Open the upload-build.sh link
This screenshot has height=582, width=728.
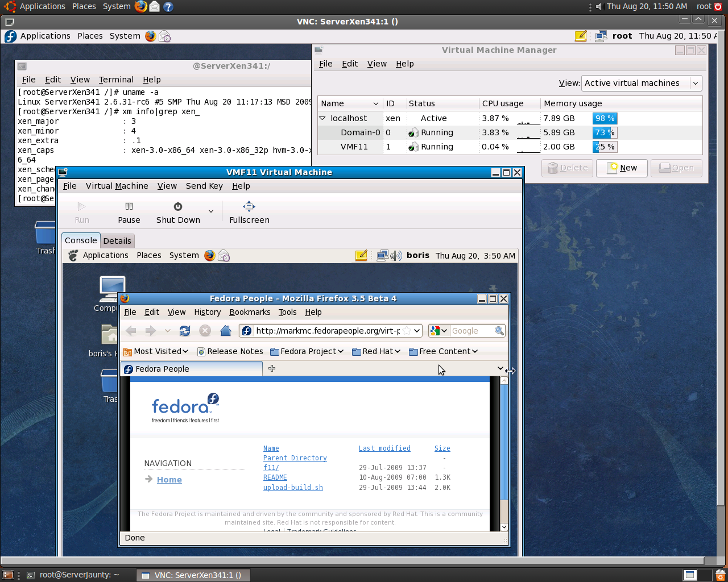(x=293, y=488)
